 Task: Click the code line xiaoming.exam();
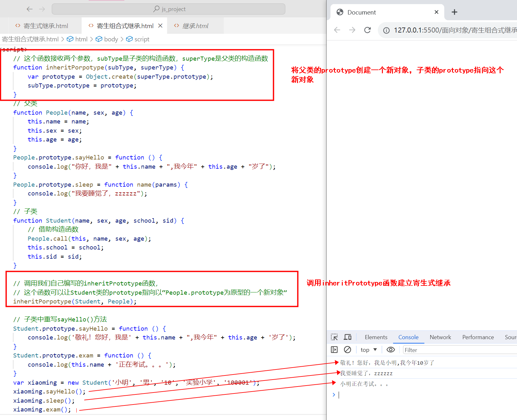coord(42,410)
